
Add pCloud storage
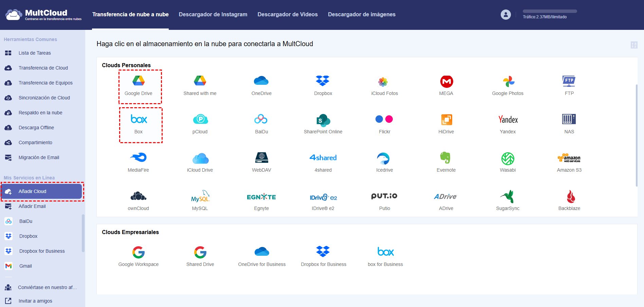(x=200, y=124)
